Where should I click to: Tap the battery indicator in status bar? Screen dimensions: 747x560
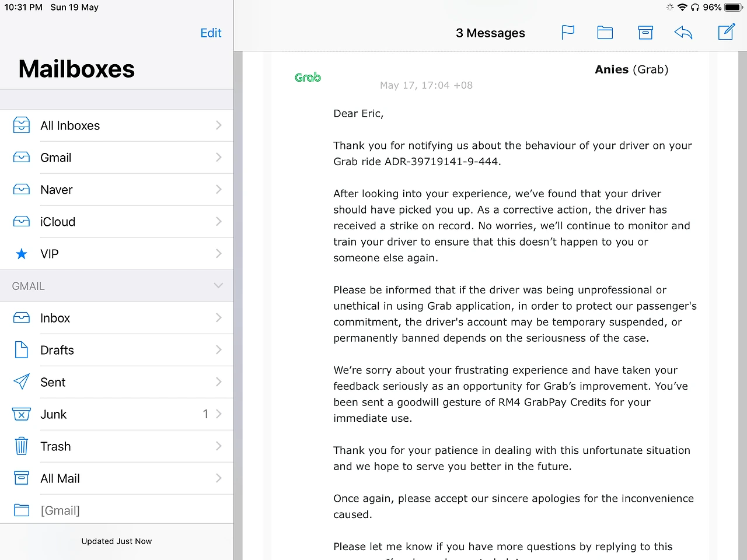tap(733, 8)
